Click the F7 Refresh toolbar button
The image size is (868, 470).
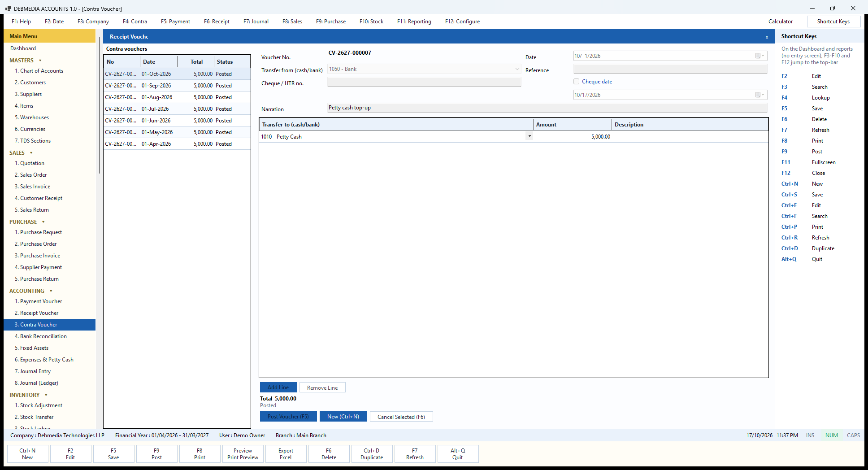pyautogui.click(x=415, y=454)
